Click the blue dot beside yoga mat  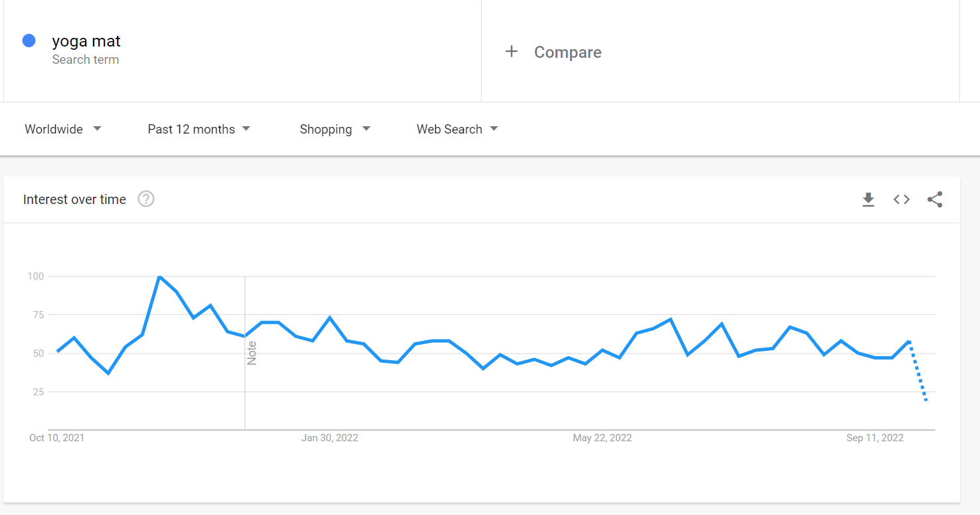point(29,41)
